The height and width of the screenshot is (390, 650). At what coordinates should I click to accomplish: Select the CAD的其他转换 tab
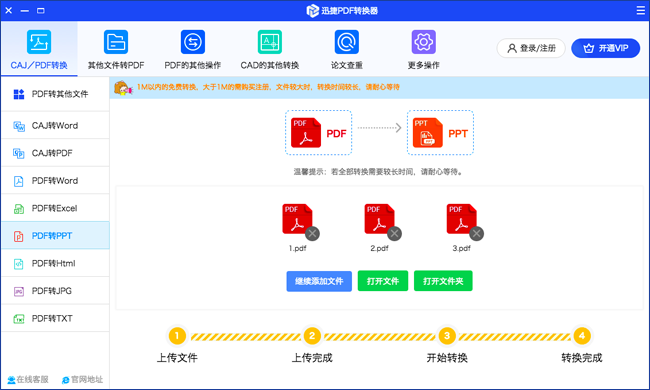[x=270, y=49]
